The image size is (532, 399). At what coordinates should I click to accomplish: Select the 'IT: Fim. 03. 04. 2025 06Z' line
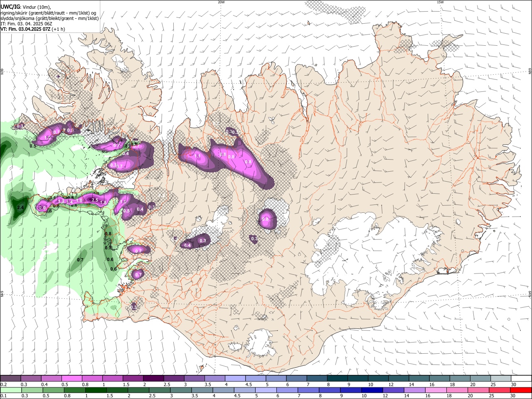point(26,24)
